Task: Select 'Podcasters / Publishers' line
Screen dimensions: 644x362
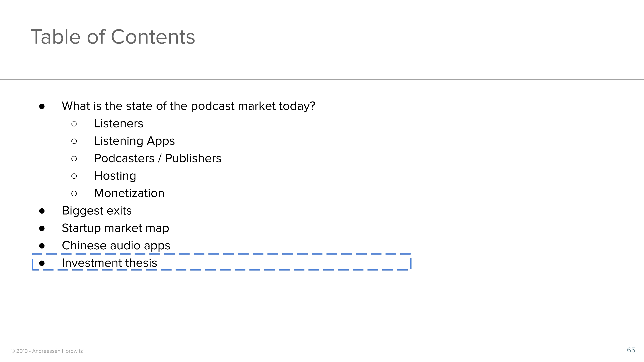Action: (x=158, y=158)
